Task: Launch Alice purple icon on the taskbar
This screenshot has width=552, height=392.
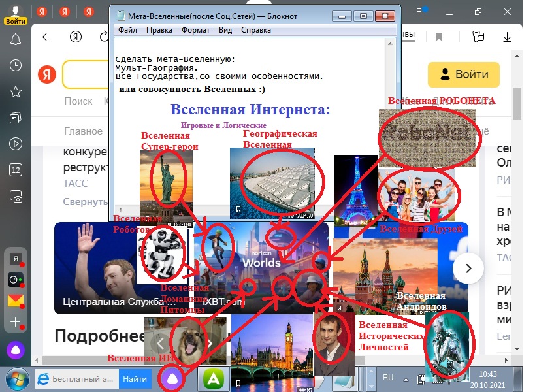Action: [172, 379]
